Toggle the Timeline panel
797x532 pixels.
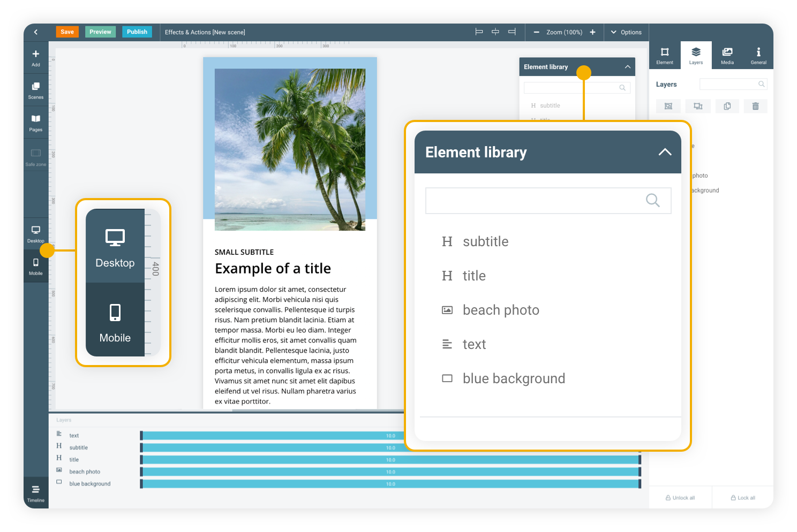[35, 493]
